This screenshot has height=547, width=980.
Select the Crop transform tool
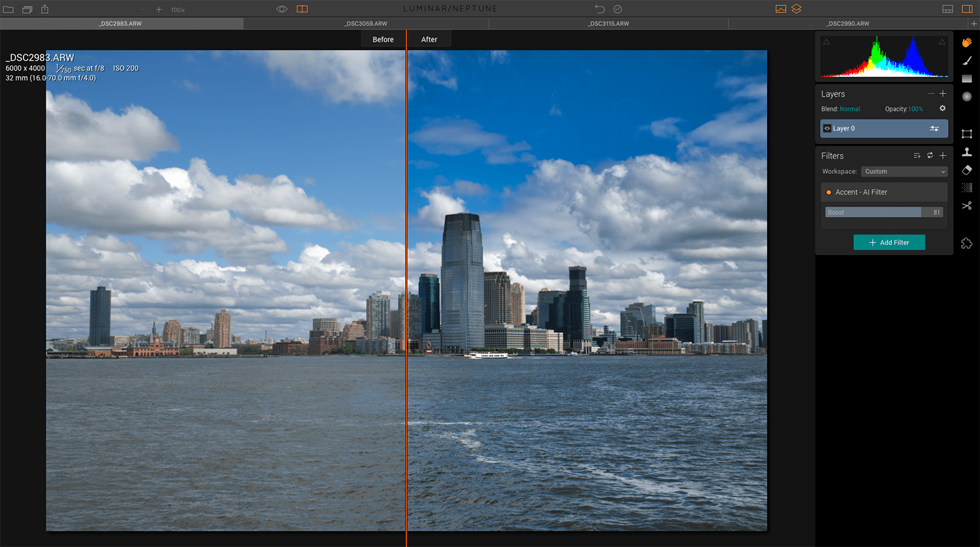coord(967,134)
